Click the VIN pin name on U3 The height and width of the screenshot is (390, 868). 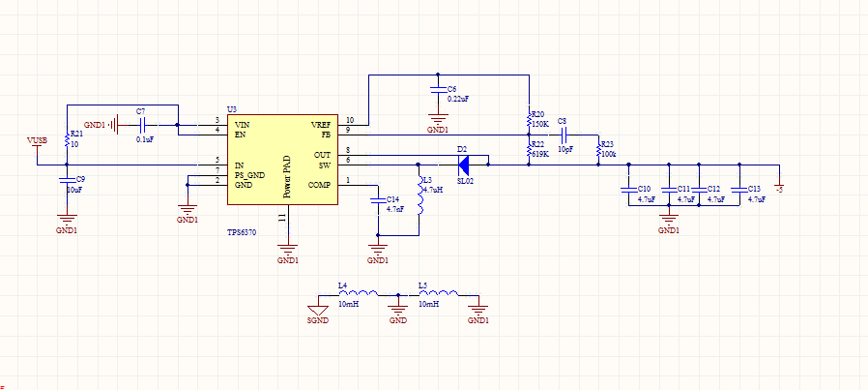point(242,124)
